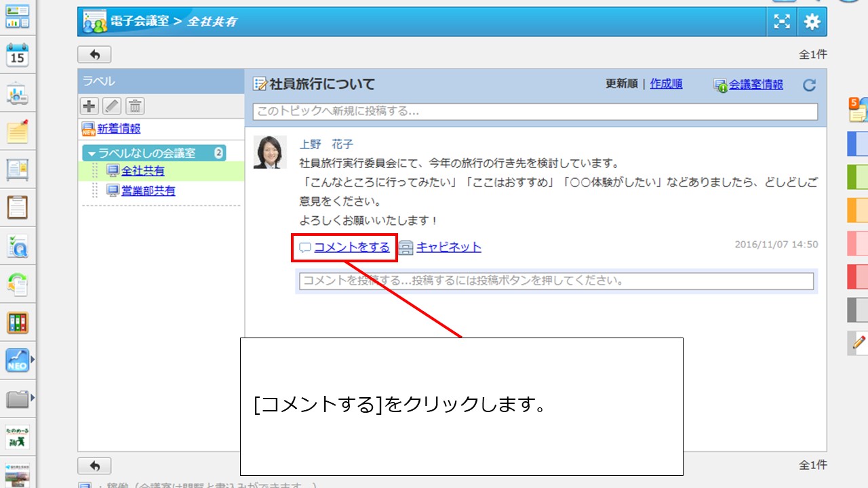Click the top back arrow button

[94, 55]
